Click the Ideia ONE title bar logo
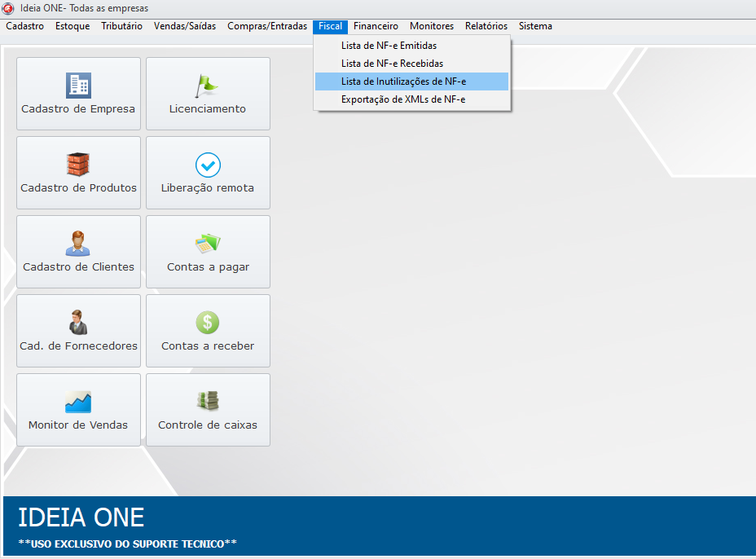 (x=8, y=8)
